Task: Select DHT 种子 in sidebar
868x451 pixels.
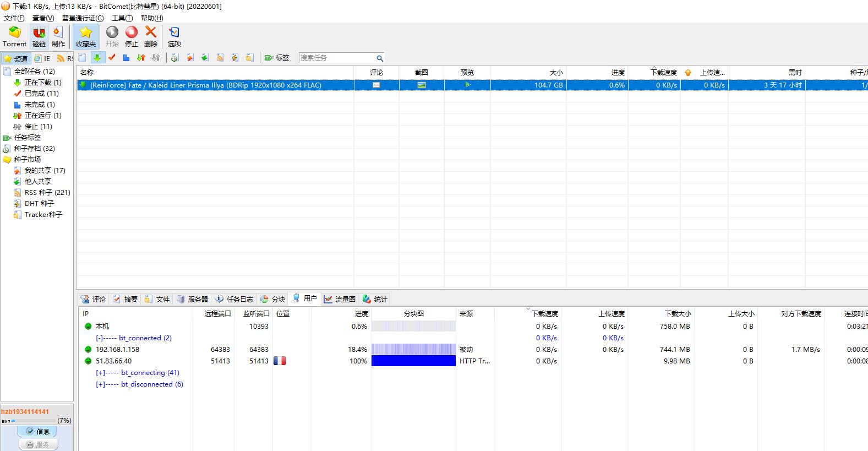Action: [39, 204]
